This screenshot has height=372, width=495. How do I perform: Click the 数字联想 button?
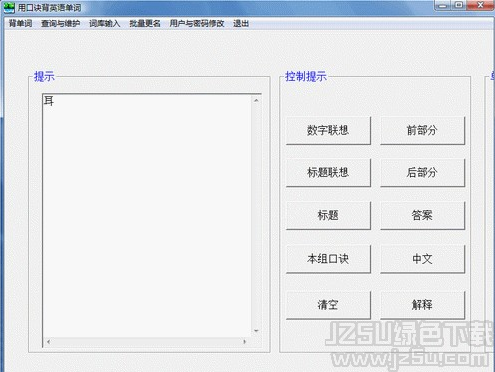tap(328, 130)
